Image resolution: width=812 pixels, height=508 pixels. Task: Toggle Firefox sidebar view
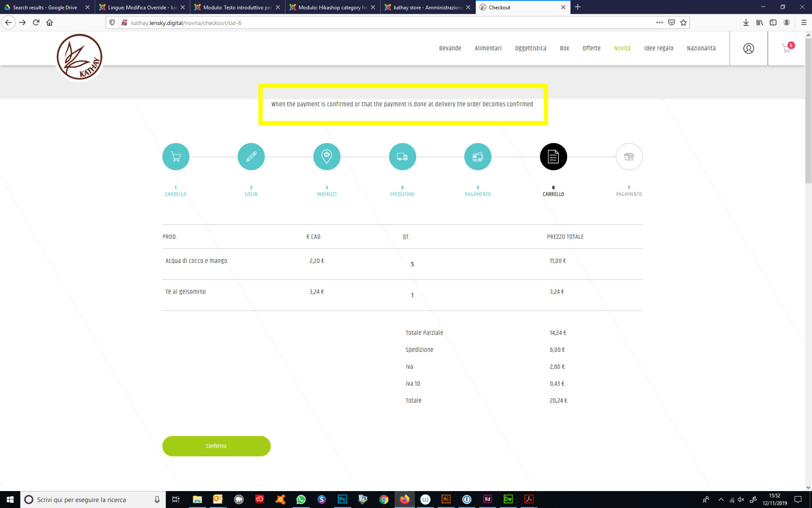coord(773,23)
